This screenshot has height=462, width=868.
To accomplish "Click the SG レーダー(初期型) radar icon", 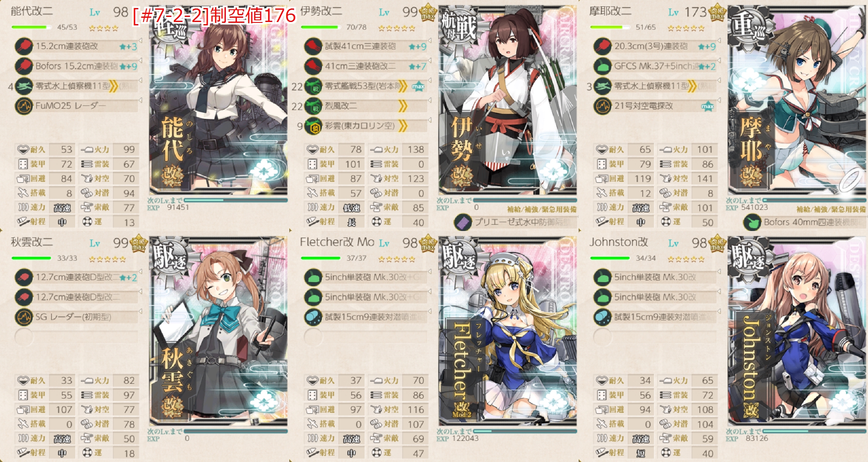I will (x=24, y=317).
